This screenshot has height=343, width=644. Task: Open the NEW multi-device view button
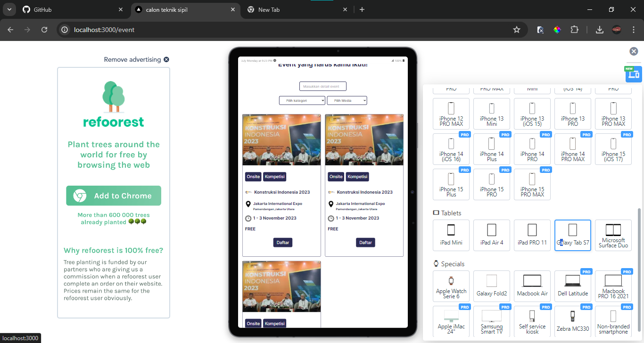click(x=634, y=74)
